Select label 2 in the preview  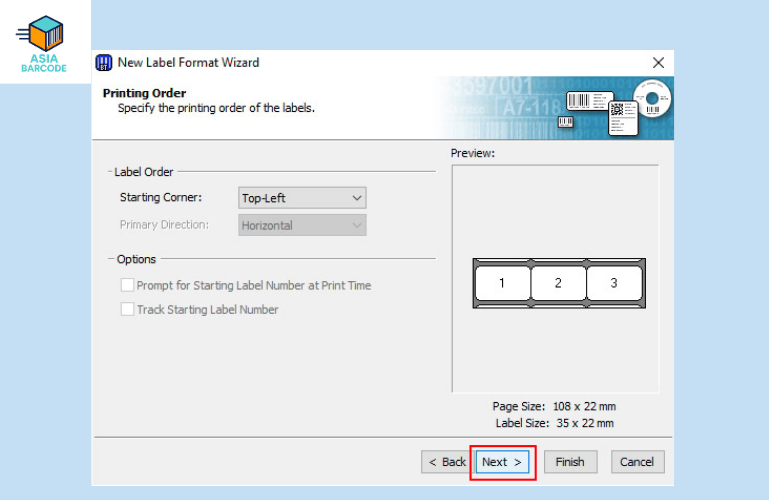558,283
